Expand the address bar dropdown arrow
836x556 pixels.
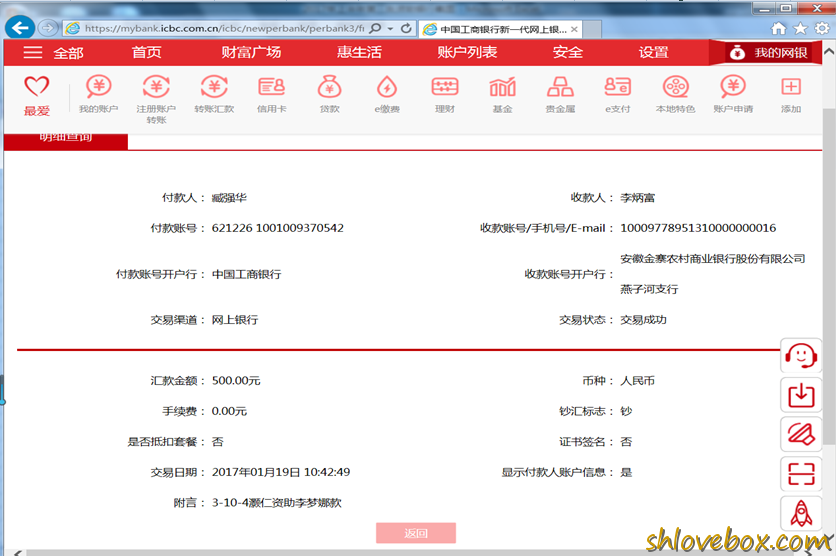coord(390,28)
